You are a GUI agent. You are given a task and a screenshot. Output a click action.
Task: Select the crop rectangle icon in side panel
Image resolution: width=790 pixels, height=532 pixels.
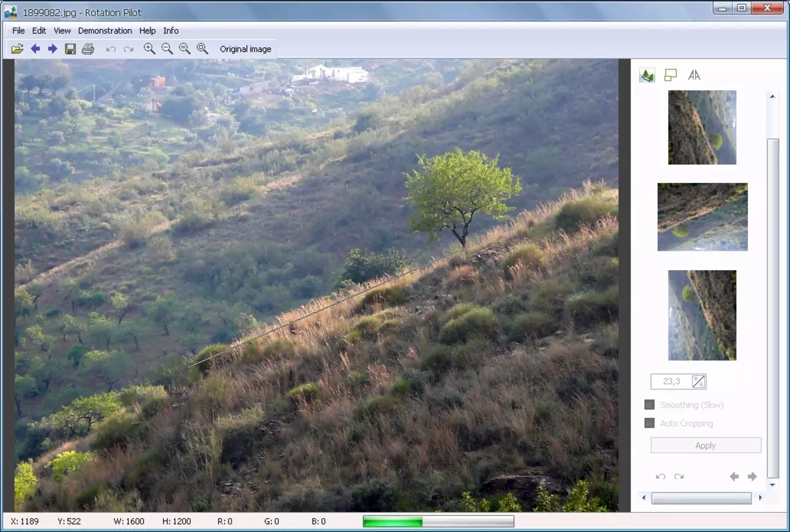[x=670, y=75]
